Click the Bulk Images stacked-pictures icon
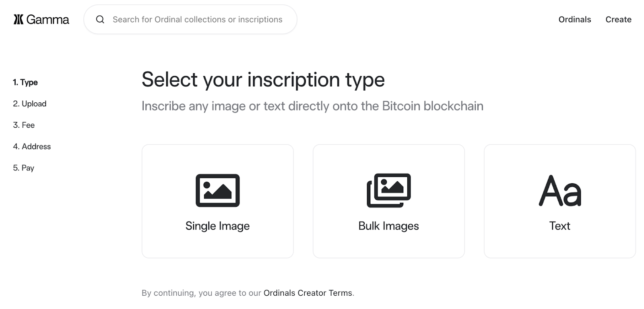This screenshot has height=309, width=644. 388,190
